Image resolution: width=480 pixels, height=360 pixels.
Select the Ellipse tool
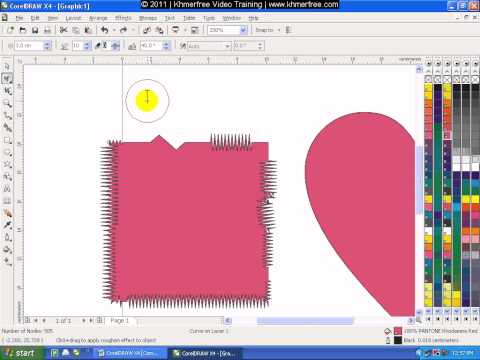pos(7,152)
